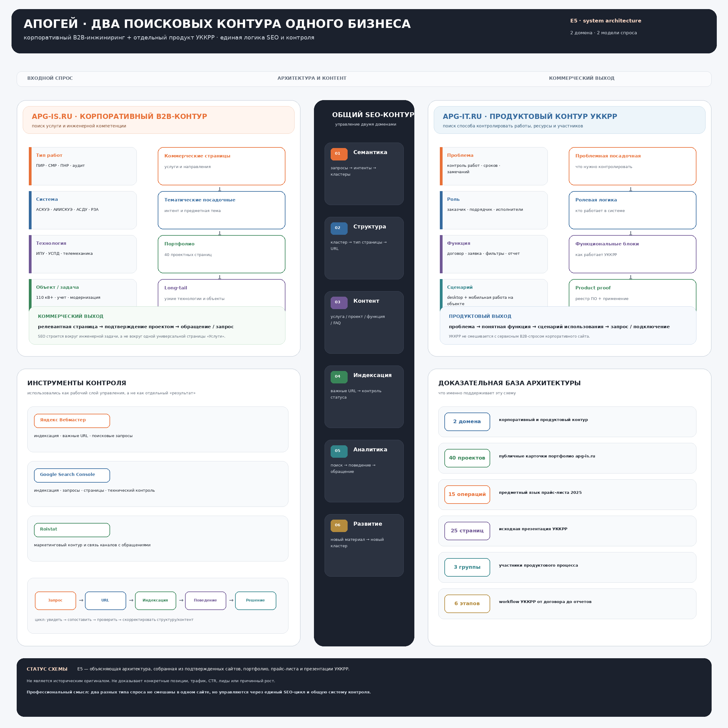Click the Запрос step in the cycle

click(56, 600)
